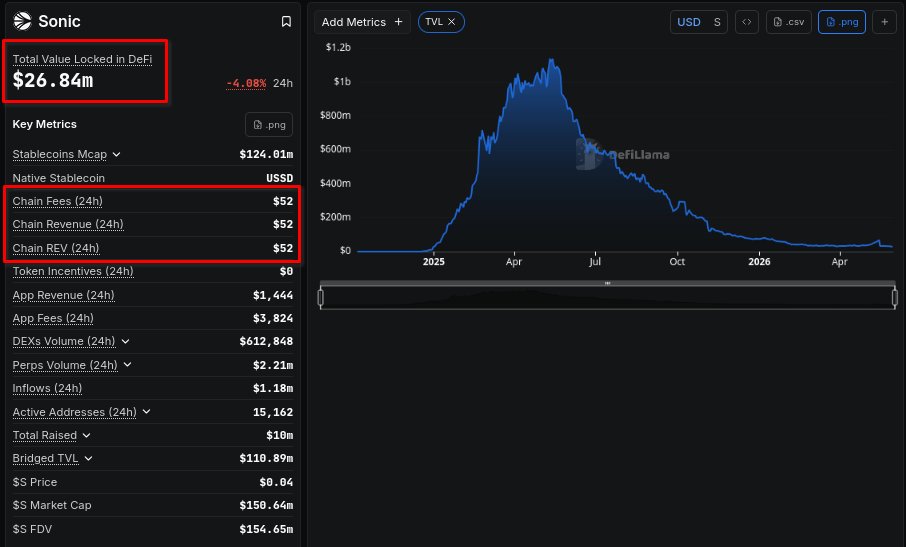Open the Add Metrics menu
Screen dimensions: 906x547
362,22
